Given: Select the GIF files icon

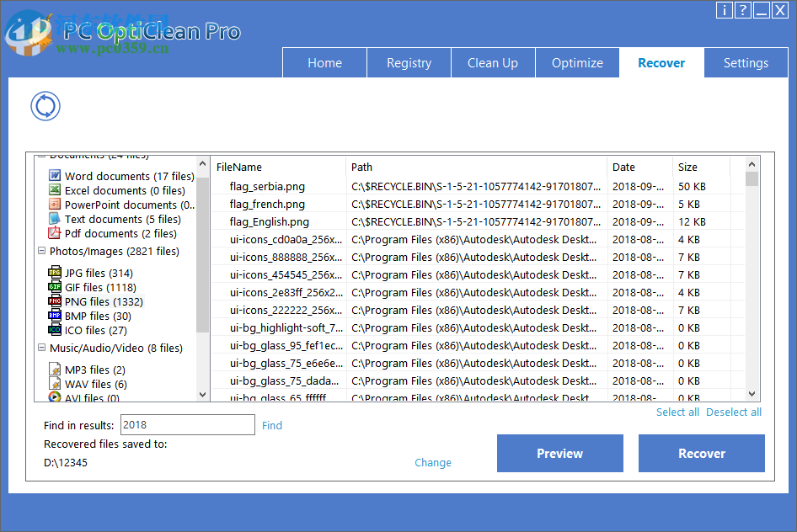Looking at the screenshot, I should [x=55, y=287].
